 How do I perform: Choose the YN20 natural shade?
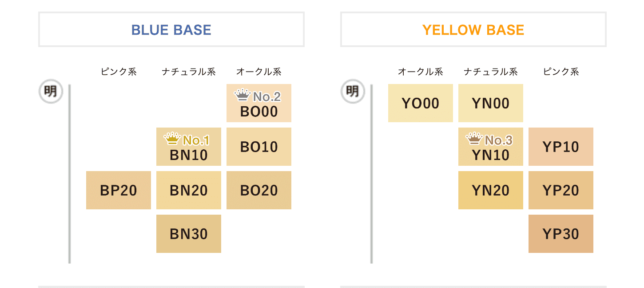click(x=491, y=190)
